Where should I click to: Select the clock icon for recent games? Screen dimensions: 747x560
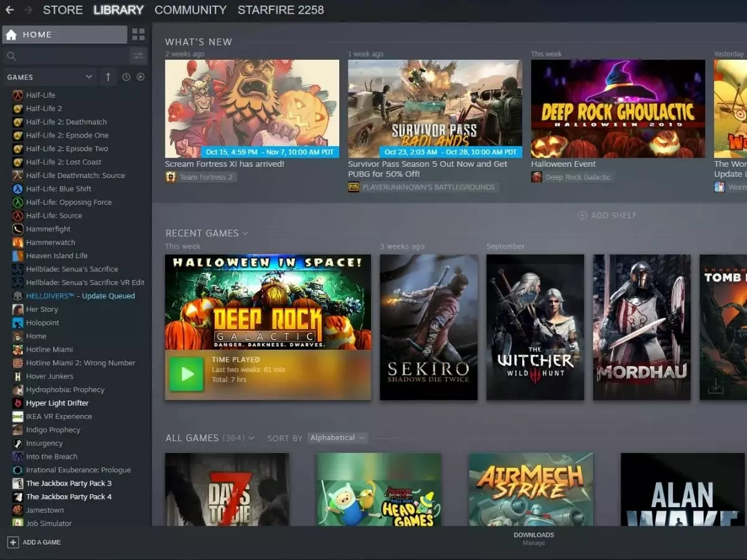126,77
